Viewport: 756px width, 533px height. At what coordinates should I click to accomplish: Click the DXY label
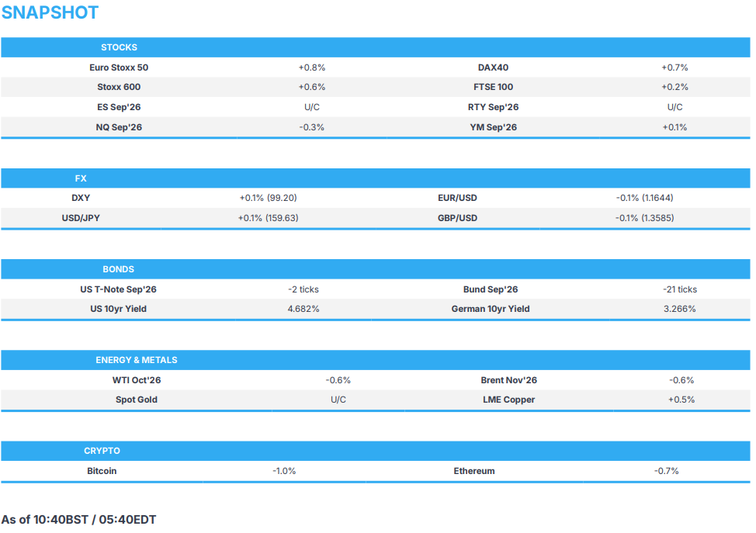tap(81, 198)
